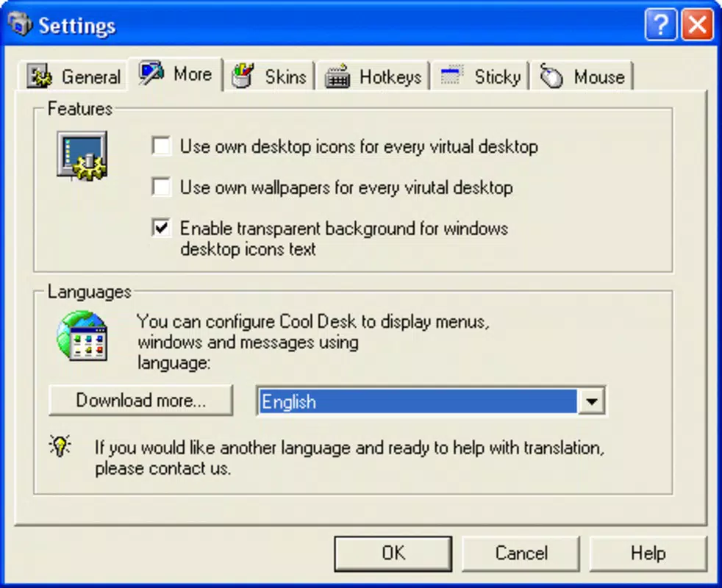Viewport: 722px width, 588px height.
Task: Click the General tab gear icon
Action: point(39,76)
